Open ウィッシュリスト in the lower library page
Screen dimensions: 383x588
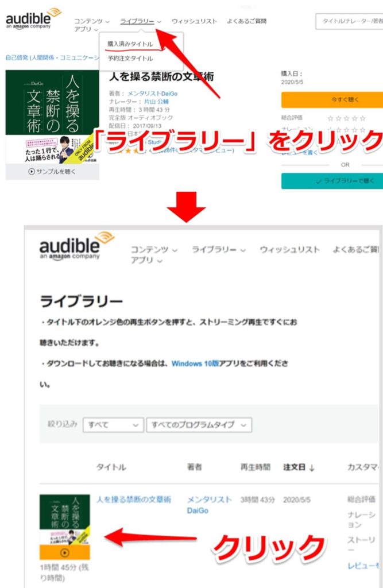click(x=290, y=250)
